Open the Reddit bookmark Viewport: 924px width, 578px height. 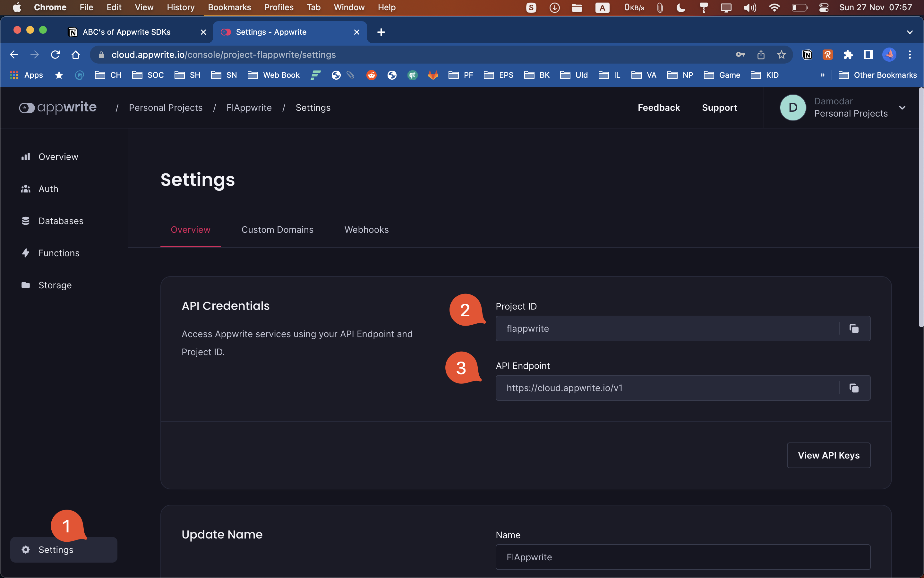click(372, 75)
